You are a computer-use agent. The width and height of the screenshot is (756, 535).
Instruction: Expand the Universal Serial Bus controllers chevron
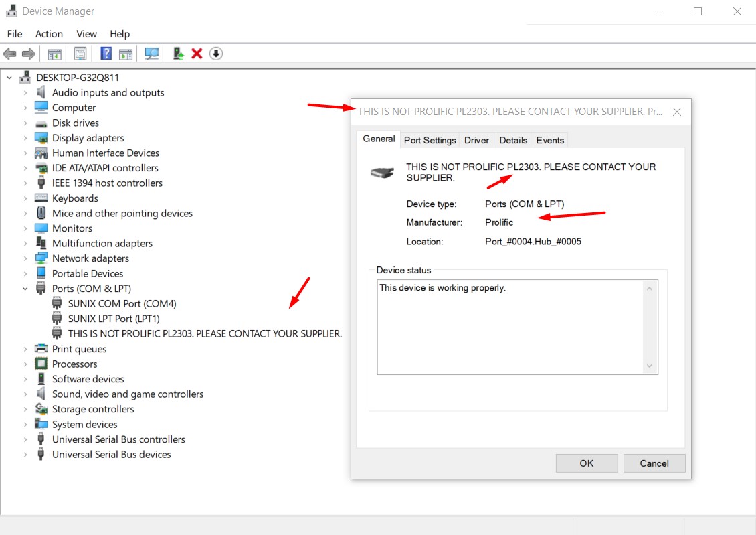tap(25, 439)
